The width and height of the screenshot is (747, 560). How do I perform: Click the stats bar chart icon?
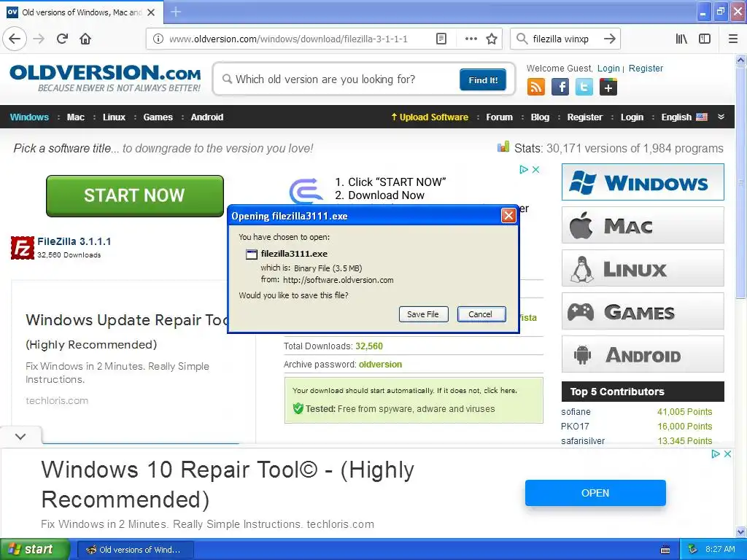pyautogui.click(x=503, y=147)
